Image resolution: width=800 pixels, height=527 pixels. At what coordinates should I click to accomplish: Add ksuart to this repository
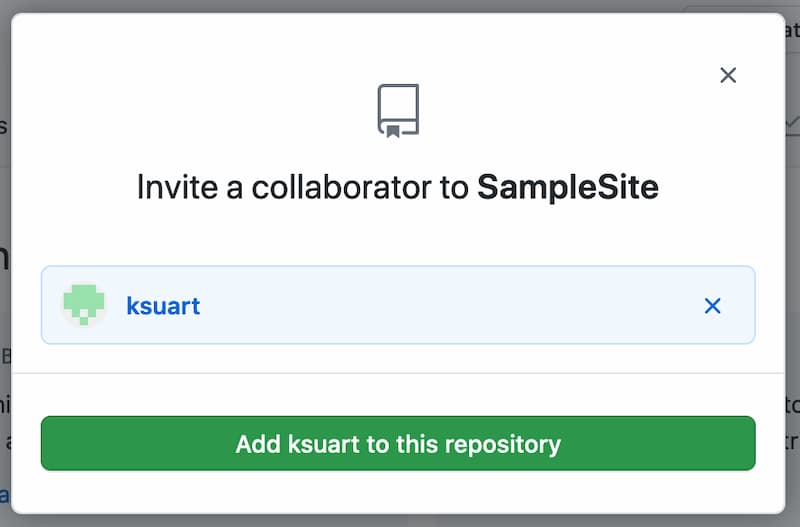click(x=398, y=443)
